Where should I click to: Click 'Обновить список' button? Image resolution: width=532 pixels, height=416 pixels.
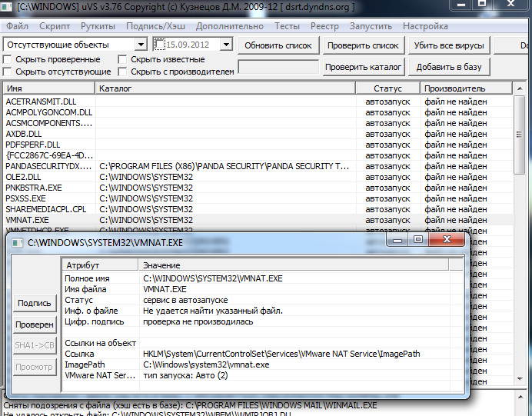point(278,45)
